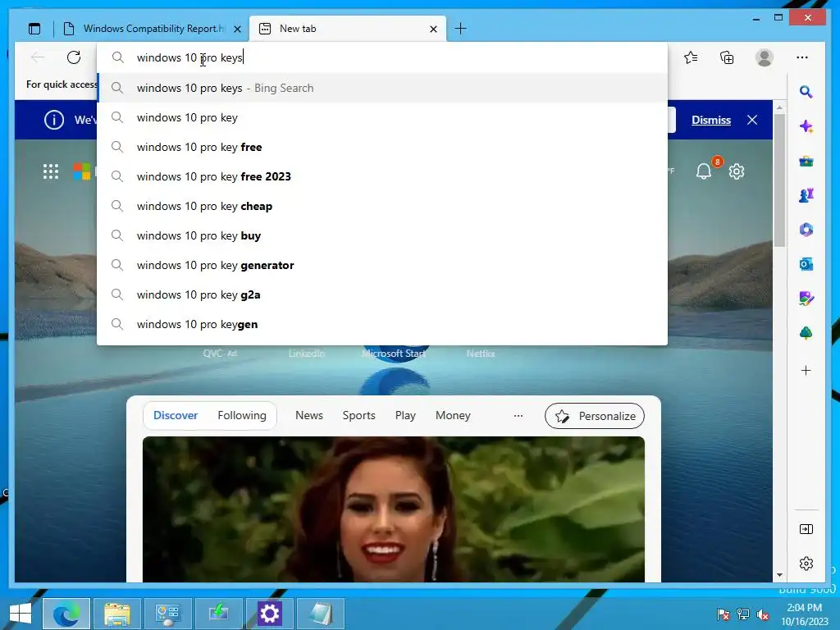Open the taskbar clock showing 2:04 PM
The image size is (840, 630).
click(804, 614)
